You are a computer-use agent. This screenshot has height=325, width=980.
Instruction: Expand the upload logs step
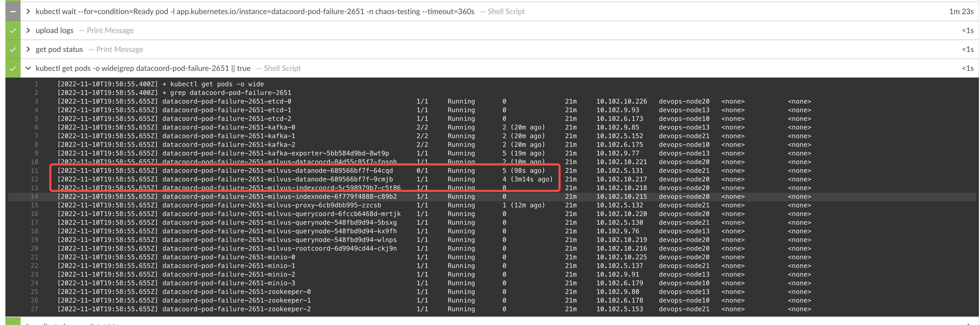pos(28,30)
